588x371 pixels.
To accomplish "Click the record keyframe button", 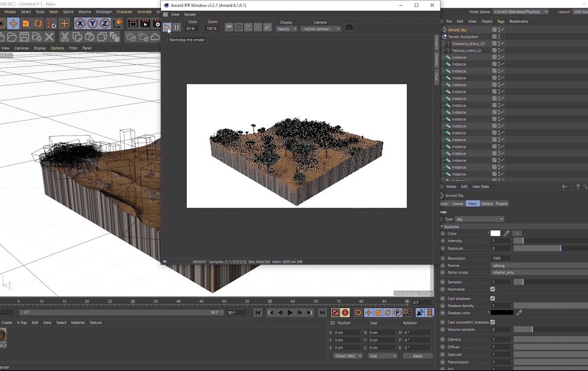I will click(x=335, y=313).
